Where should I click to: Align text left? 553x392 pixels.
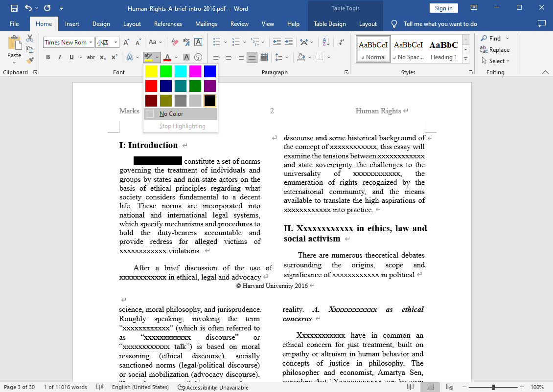(216, 57)
